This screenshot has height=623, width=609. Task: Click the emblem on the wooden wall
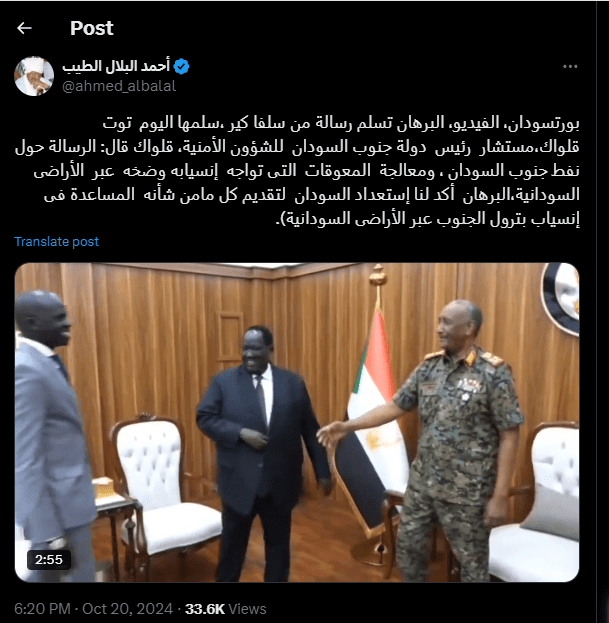561,297
